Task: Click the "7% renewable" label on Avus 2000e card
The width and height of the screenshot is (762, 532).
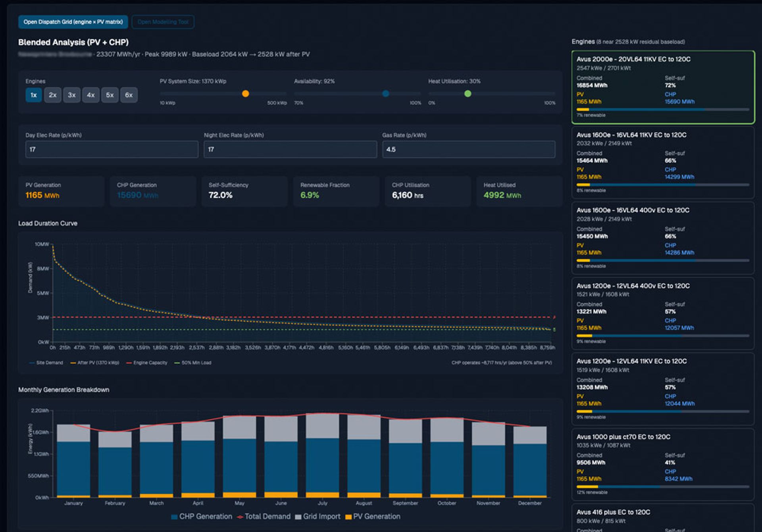Action: 591,115
